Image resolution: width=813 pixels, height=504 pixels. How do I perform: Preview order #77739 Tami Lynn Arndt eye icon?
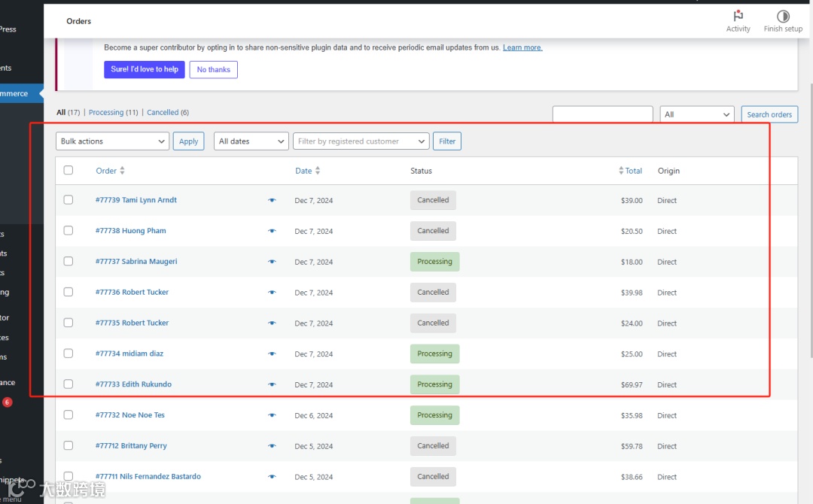tap(272, 200)
